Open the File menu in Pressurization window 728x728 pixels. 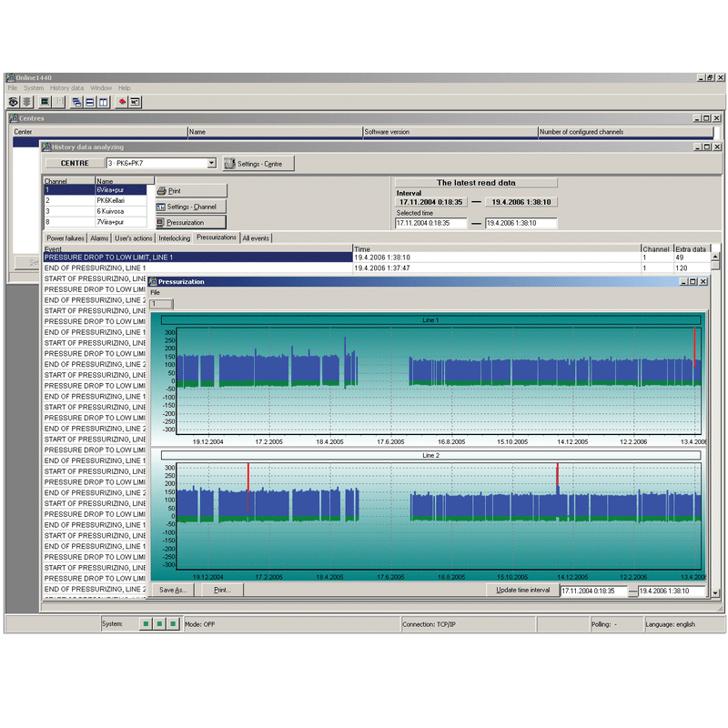155,292
